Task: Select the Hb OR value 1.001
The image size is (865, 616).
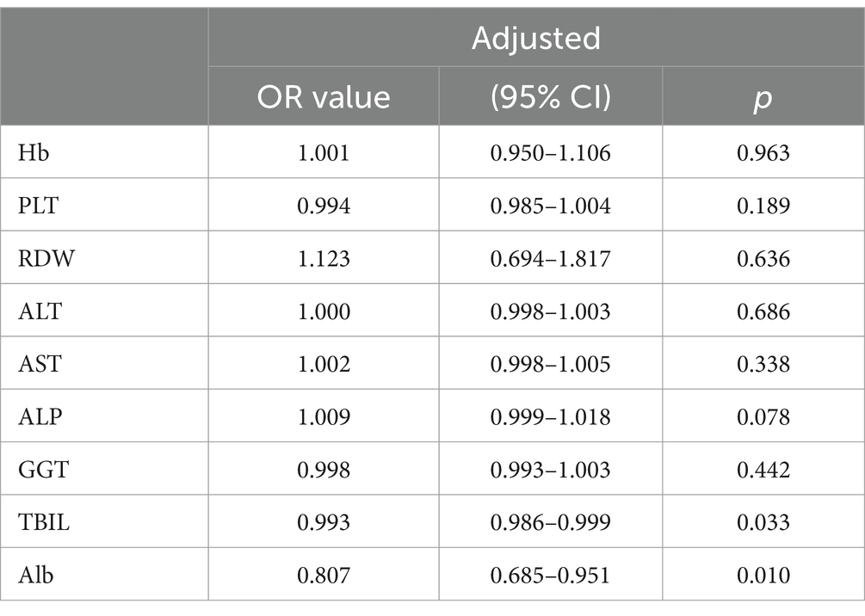Action: (x=324, y=152)
